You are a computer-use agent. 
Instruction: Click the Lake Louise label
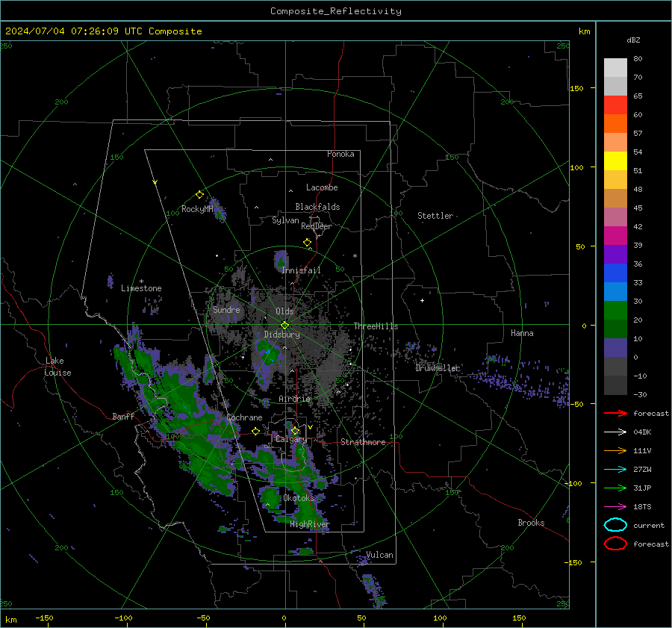click(x=57, y=367)
